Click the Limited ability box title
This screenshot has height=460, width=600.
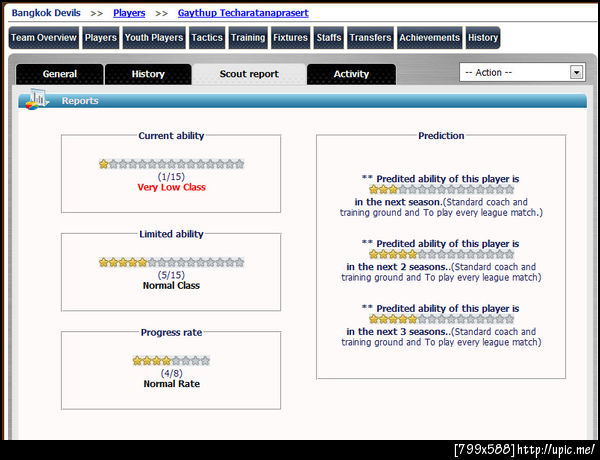click(x=171, y=234)
